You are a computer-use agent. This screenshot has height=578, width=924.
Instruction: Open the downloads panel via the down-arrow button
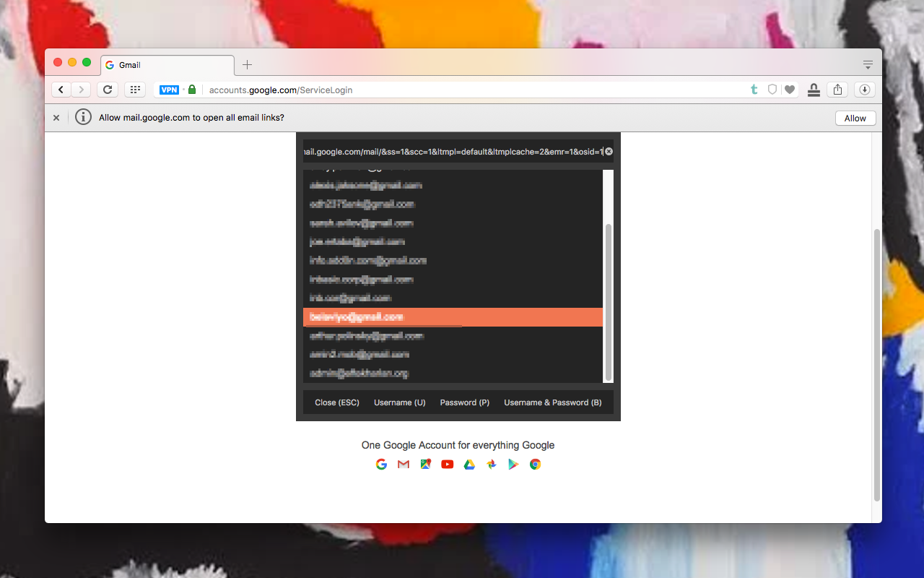(865, 89)
